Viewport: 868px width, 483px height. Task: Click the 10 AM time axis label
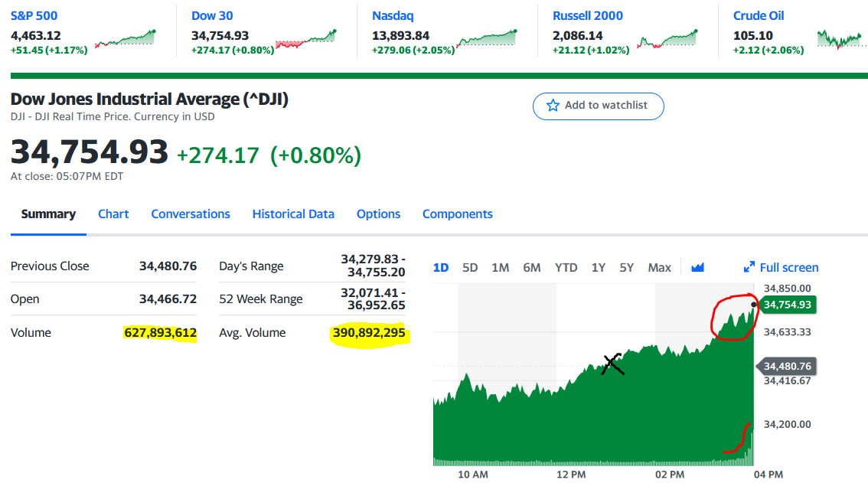(x=473, y=475)
